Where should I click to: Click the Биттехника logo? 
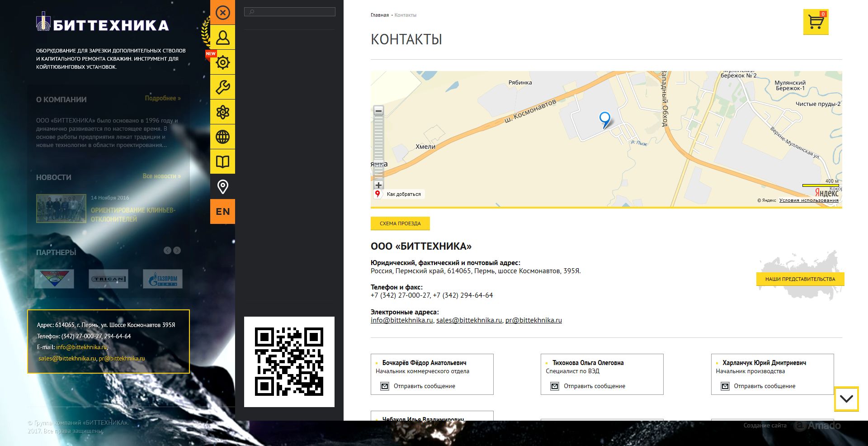[x=103, y=23]
